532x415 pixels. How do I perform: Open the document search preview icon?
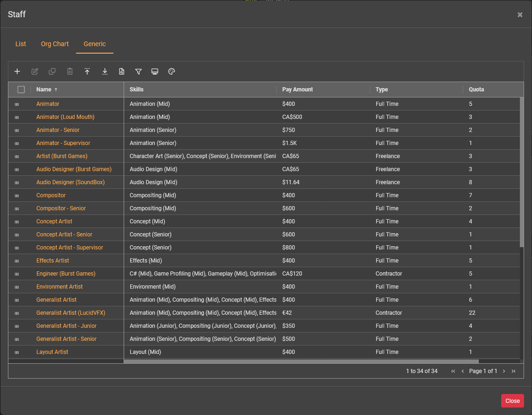(x=121, y=71)
